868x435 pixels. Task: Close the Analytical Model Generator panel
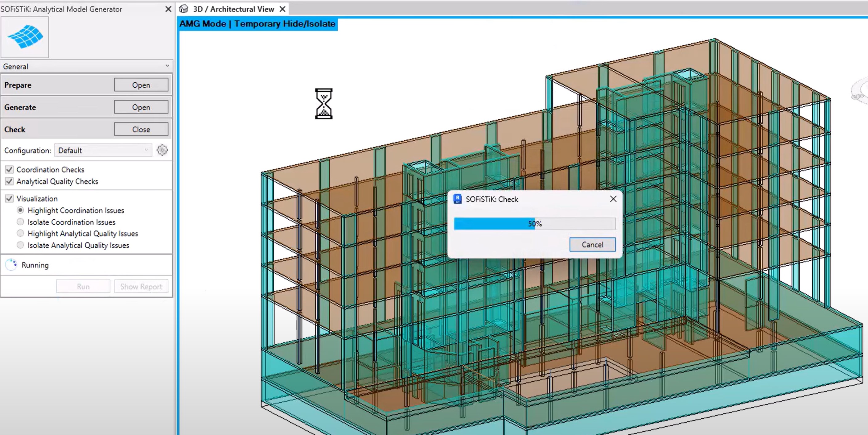click(x=168, y=9)
